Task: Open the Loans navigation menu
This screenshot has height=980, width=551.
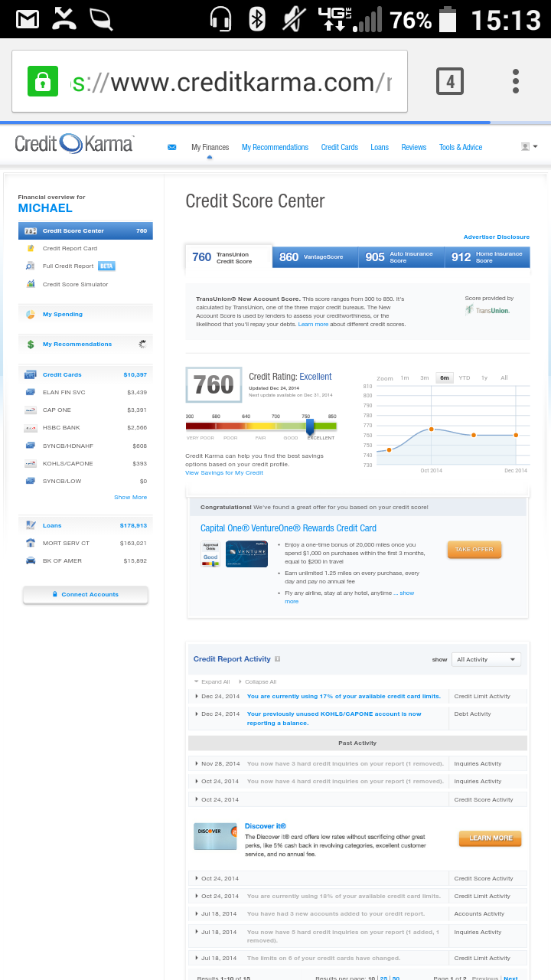Action: point(380,147)
